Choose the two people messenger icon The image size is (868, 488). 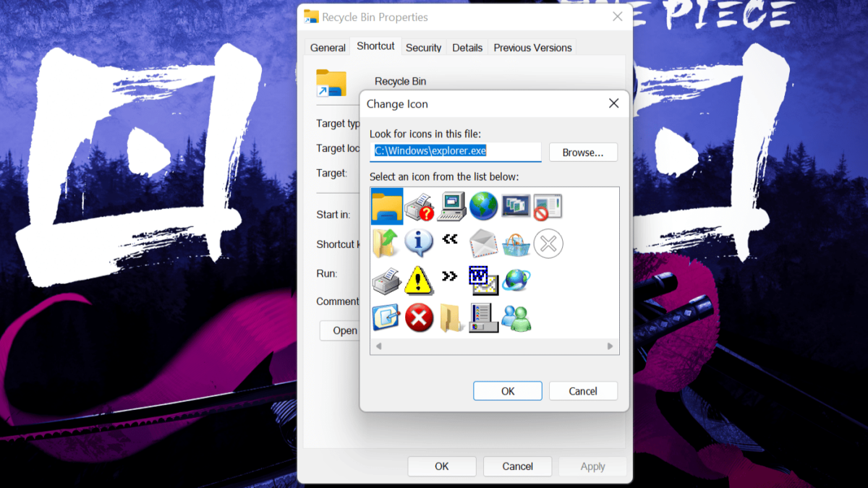point(516,317)
